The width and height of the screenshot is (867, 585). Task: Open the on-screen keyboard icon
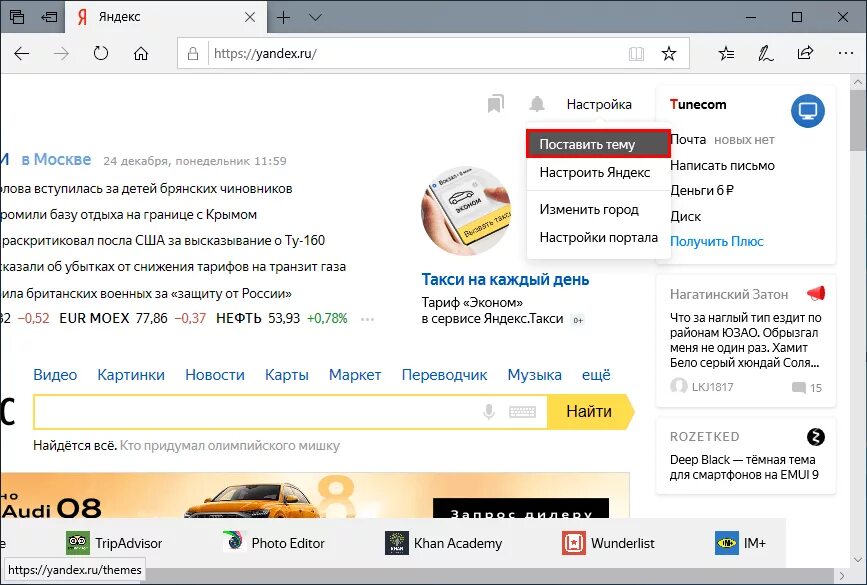pos(523,412)
